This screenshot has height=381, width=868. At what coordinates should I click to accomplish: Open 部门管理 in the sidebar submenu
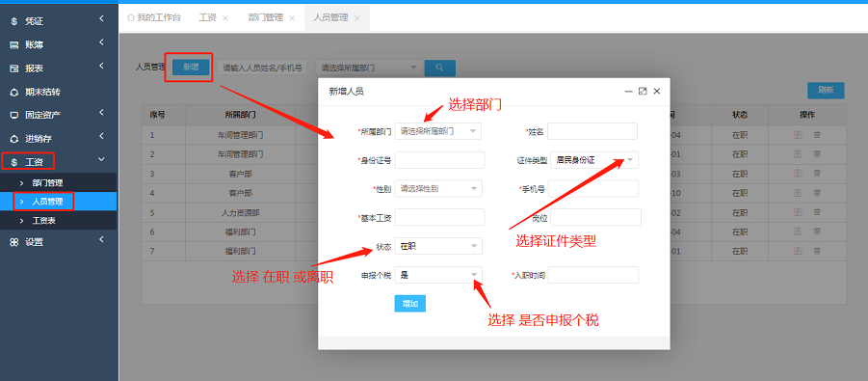click(47, 183)
